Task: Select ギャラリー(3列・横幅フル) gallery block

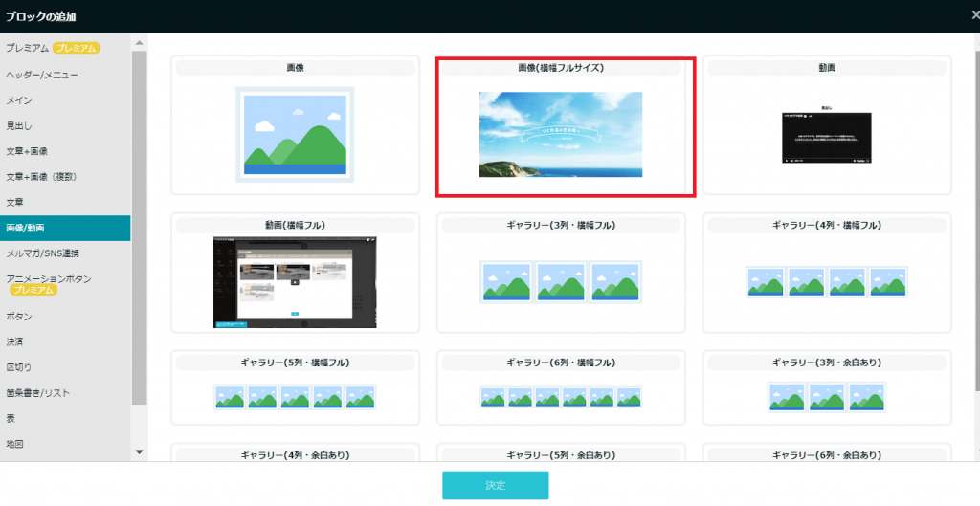Action: click(x=561, y=282)
